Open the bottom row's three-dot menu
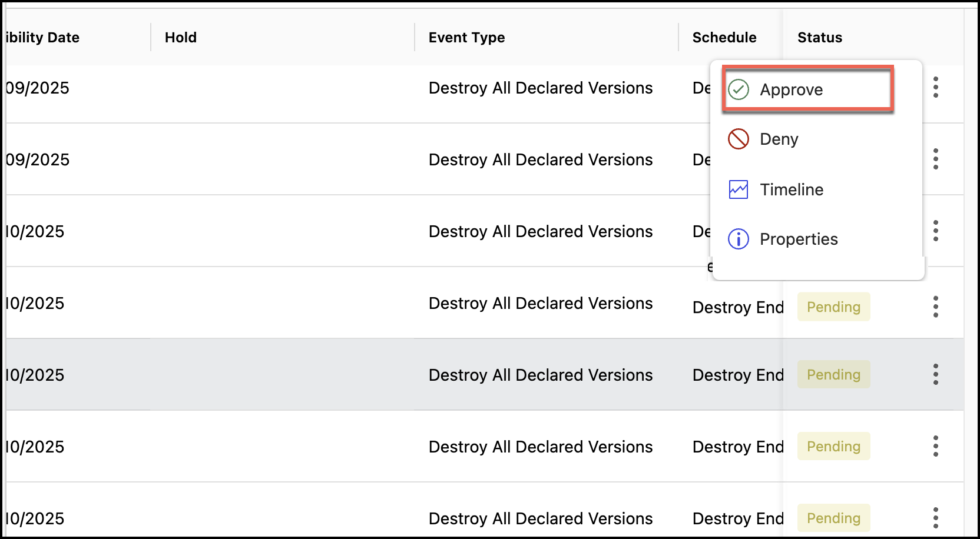The image size is (980, 539). [x=935, y=518]
